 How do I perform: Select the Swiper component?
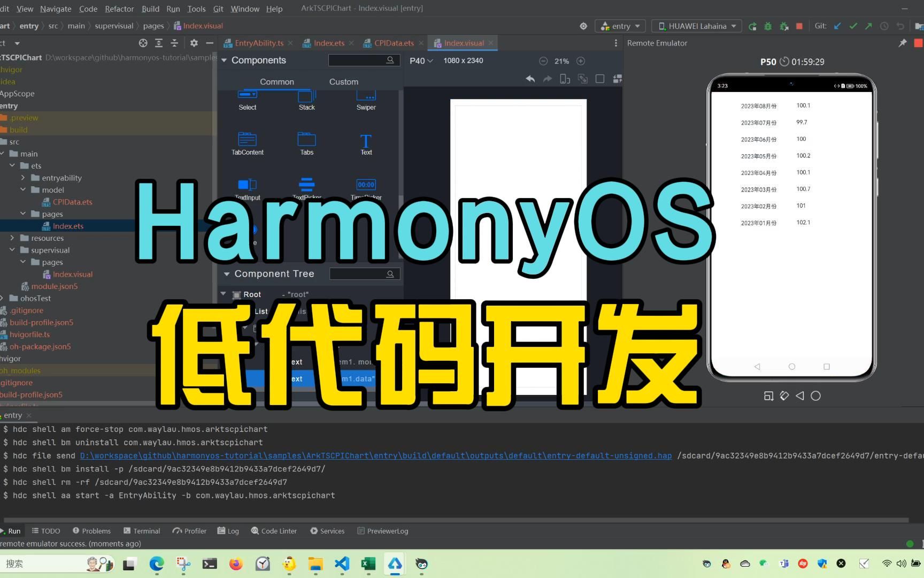366,101
